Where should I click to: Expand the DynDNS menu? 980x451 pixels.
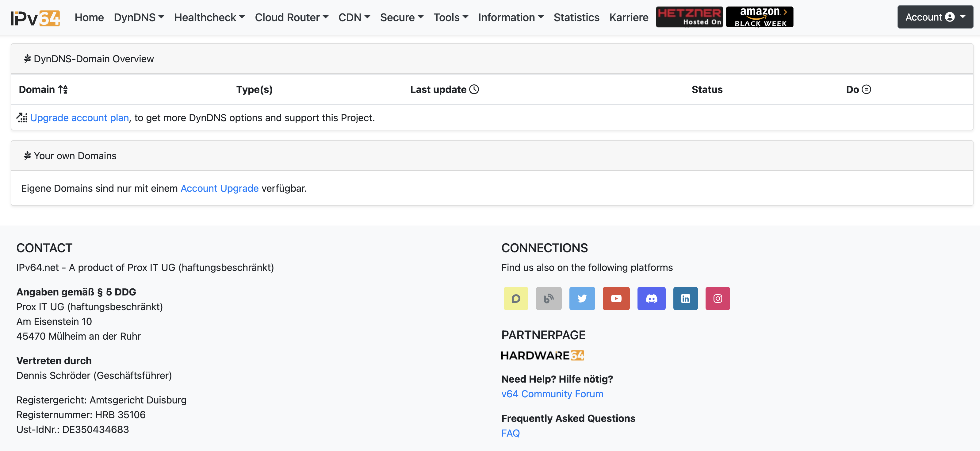[x=139, y=17]
